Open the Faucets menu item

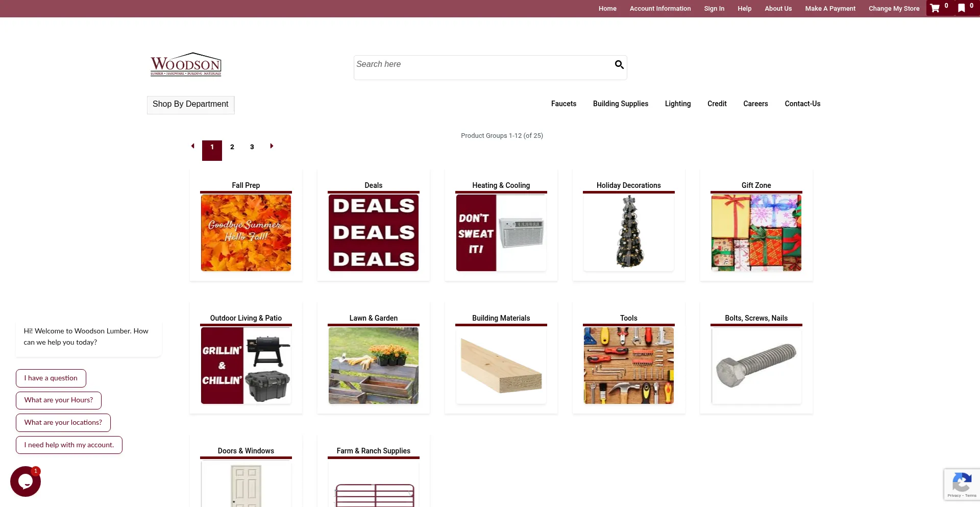pos(563,104)
